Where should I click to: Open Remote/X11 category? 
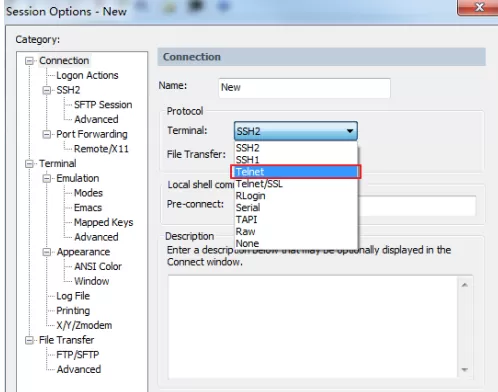tap(101, 149)
